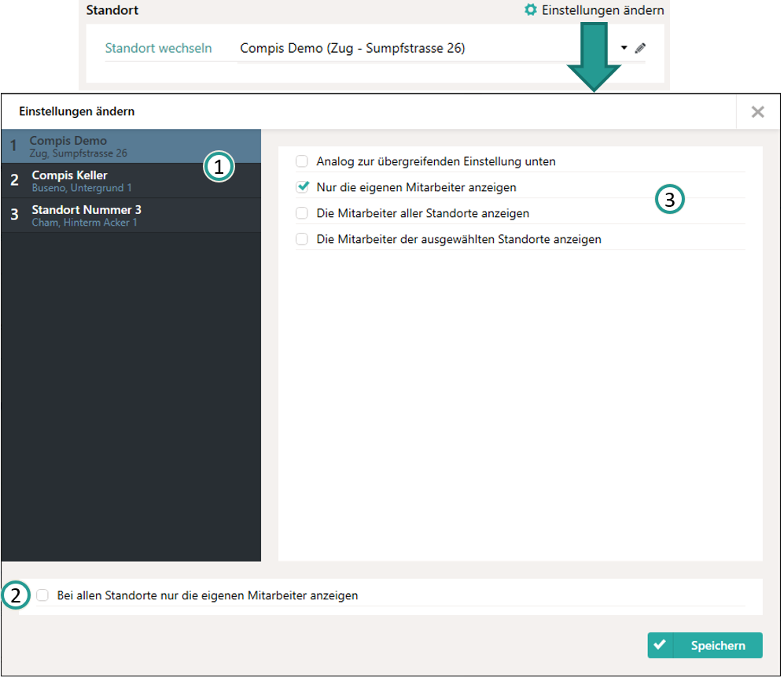Click the gear icon beside Einstellungen ändern

[532, 10]
